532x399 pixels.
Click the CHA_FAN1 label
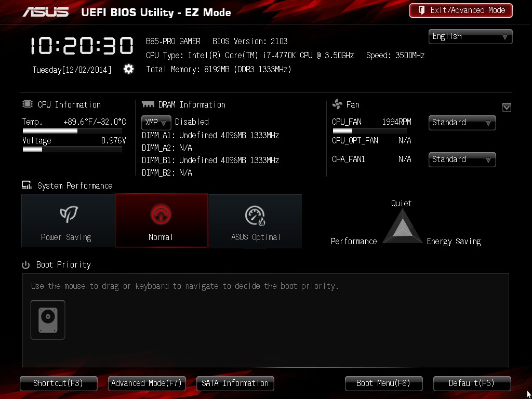(349, 159)
